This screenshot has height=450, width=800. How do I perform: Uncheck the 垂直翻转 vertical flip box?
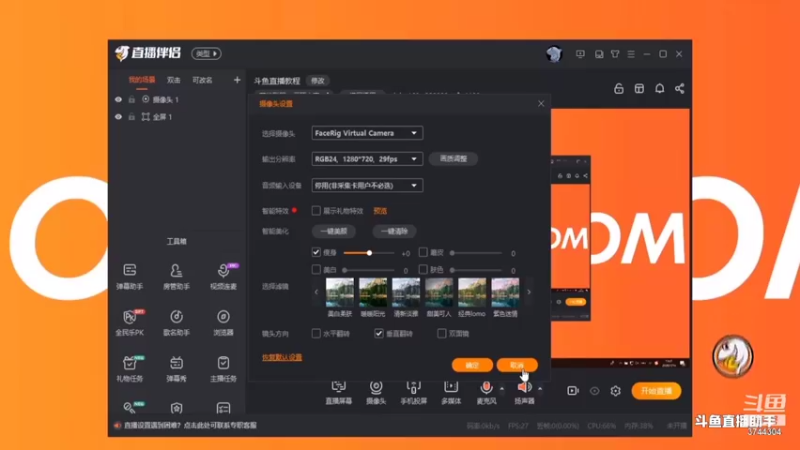tap(379, 333)
